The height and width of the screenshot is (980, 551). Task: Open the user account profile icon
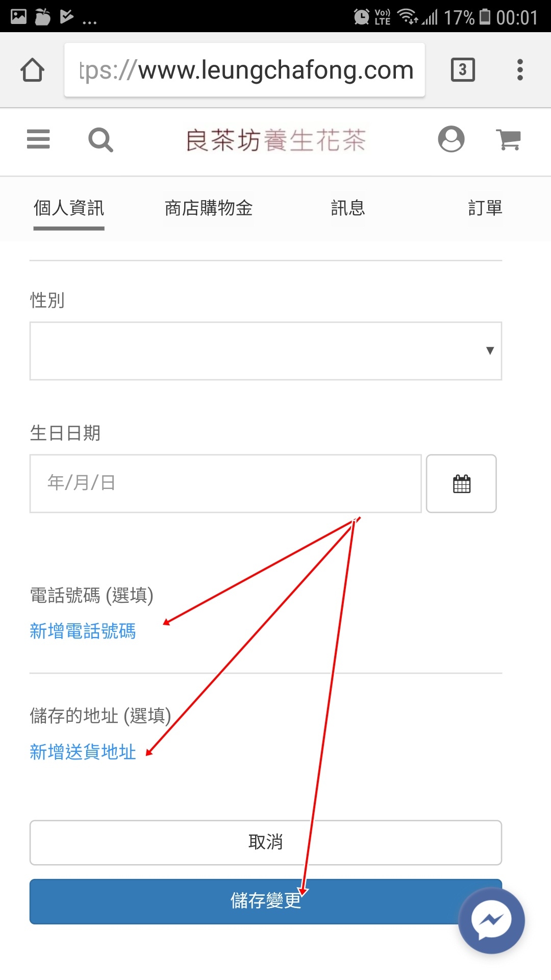pyautogui.click(x=451, y=139)
